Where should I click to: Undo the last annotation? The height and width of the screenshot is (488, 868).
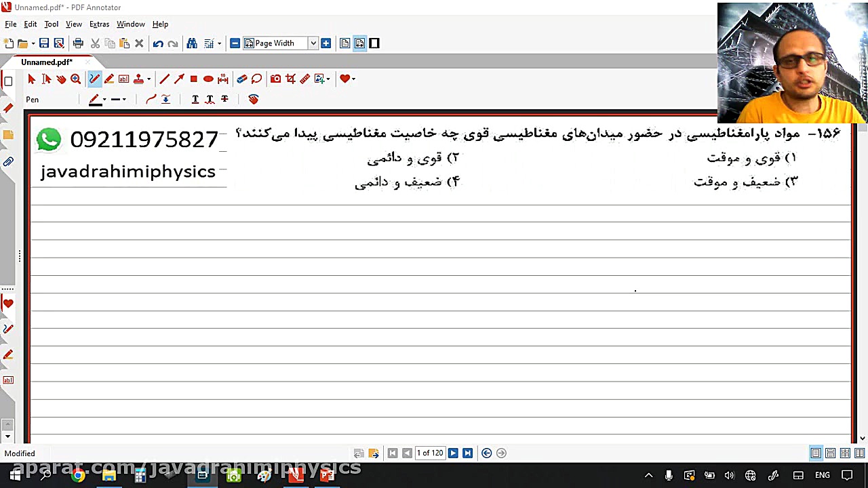pyautogui.click(x=158, y=43)
